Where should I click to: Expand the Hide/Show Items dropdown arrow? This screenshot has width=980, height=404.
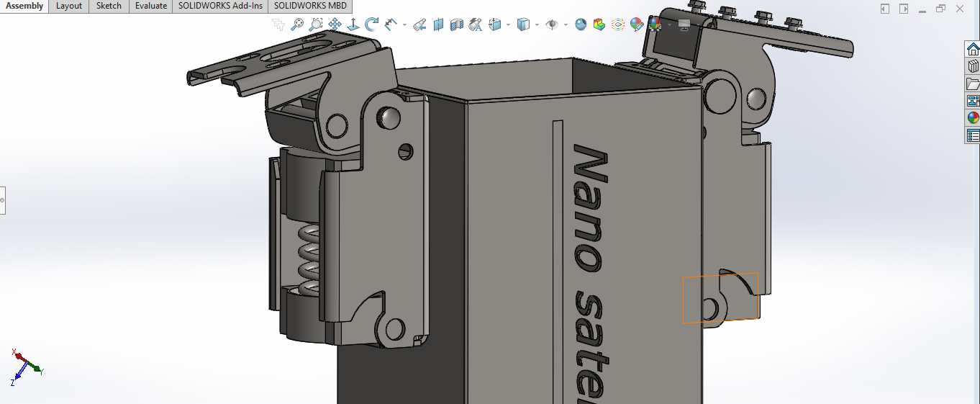(x=566, y=25)
